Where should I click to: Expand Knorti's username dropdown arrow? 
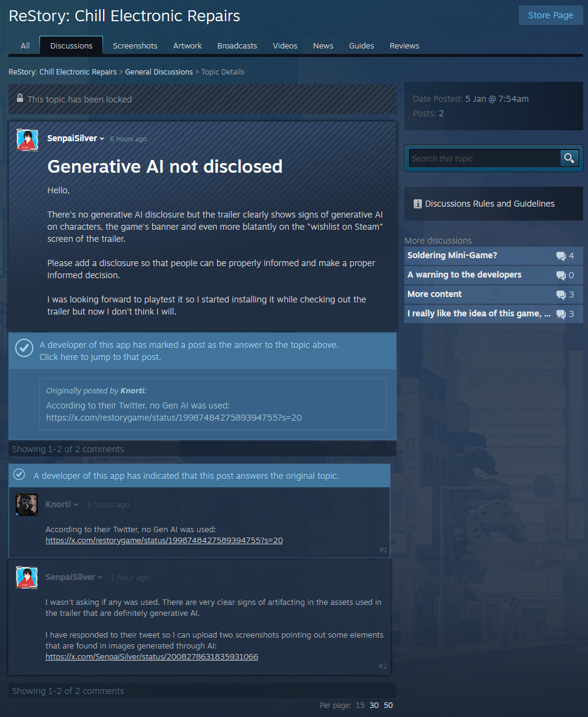[76, 505]
